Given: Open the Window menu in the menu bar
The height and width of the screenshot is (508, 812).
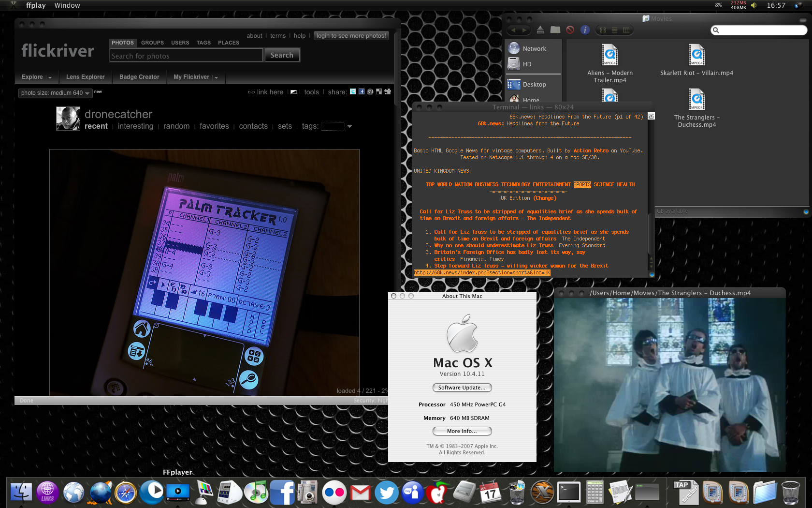Looking at the screenshot, I should click(x=67, y=5).
